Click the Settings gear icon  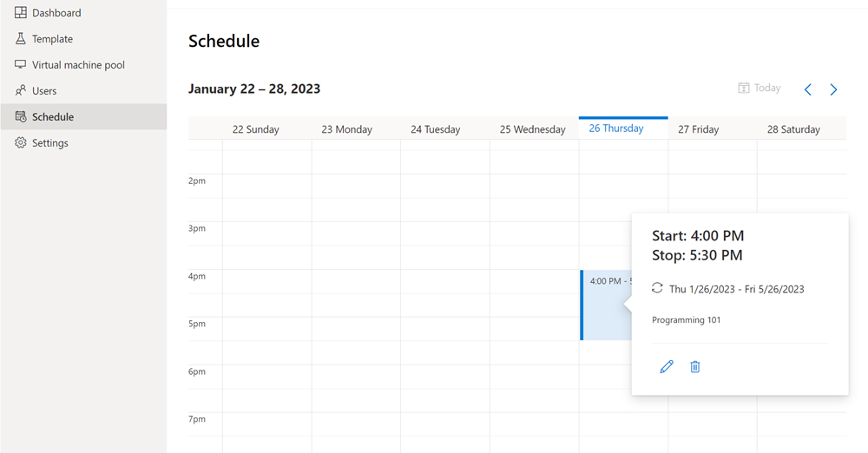tap(21, 142)
